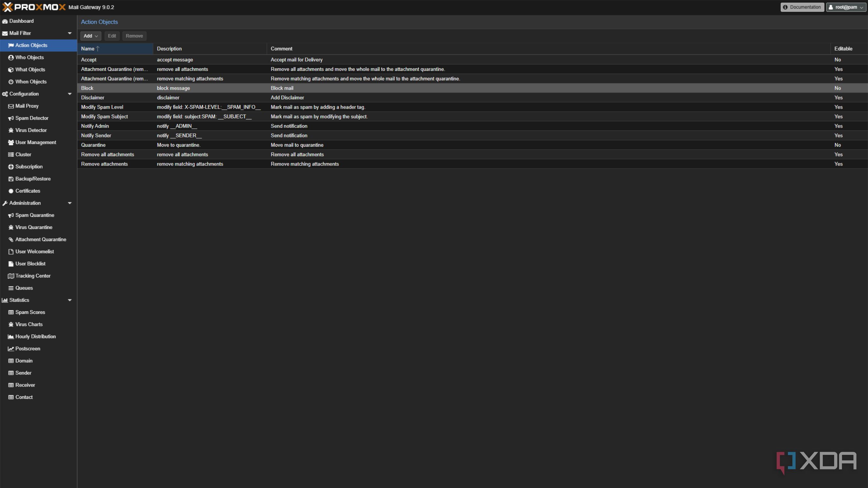Open the Dashboard icon in sidebar
The width and height of the screenshot is (868, 488).
5,21
